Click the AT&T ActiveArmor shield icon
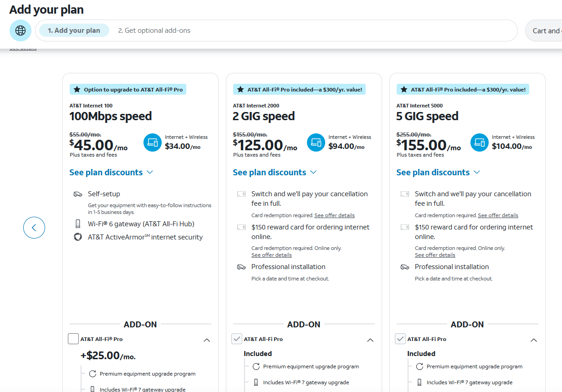This screenshot has width=562, height=392. (x=78, y=237)
